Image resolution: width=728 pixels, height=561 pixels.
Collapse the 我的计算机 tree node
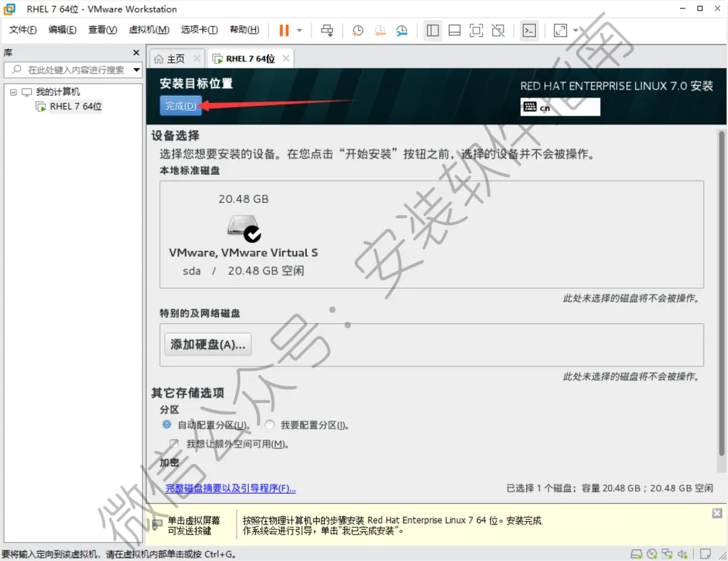[13, 92]
